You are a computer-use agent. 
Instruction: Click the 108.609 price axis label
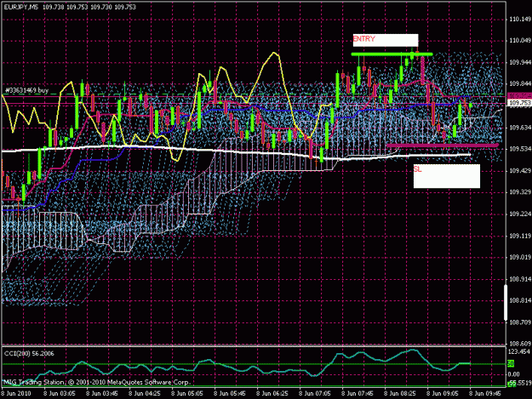point(520,344)
